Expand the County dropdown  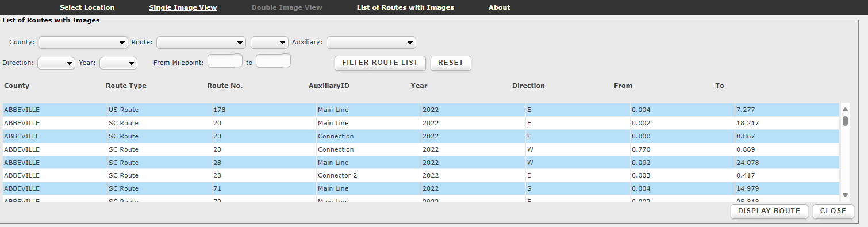(x=83, y=43)
